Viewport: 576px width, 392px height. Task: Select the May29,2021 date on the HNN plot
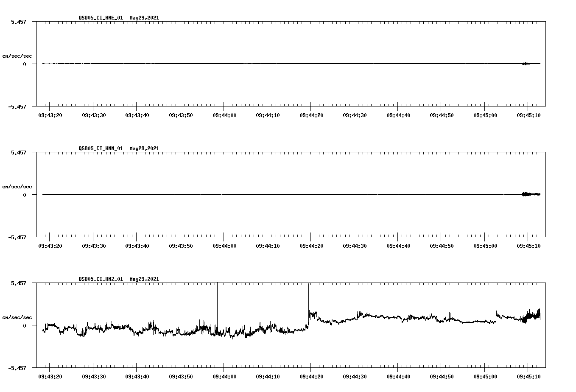tap(144, 148)
